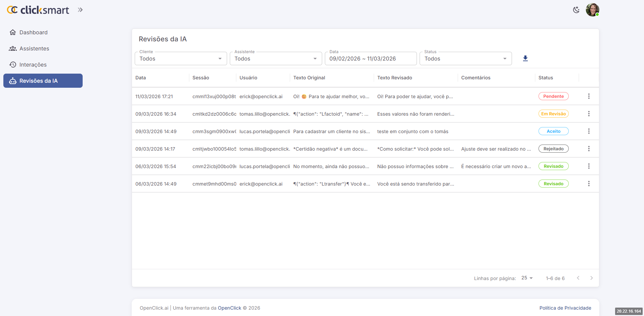The image size is (644, 316).
Task: Open actions menu for the Aceito row
Action: pos(589,131)
